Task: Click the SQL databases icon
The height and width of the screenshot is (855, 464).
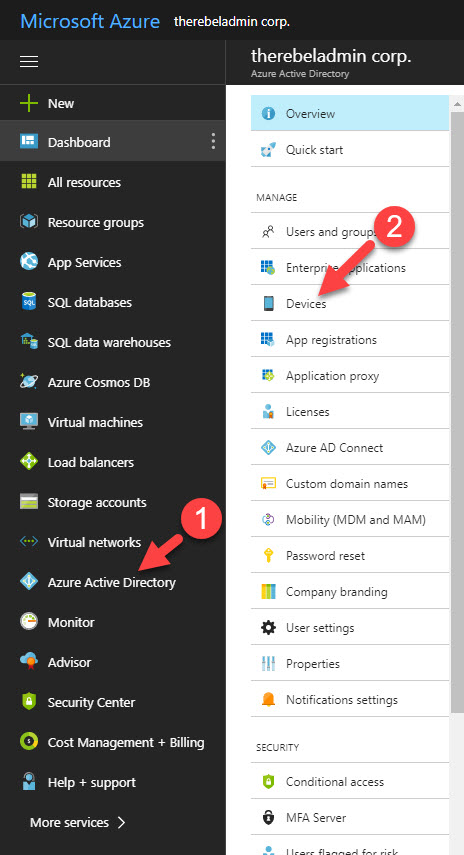Action: 29,302
